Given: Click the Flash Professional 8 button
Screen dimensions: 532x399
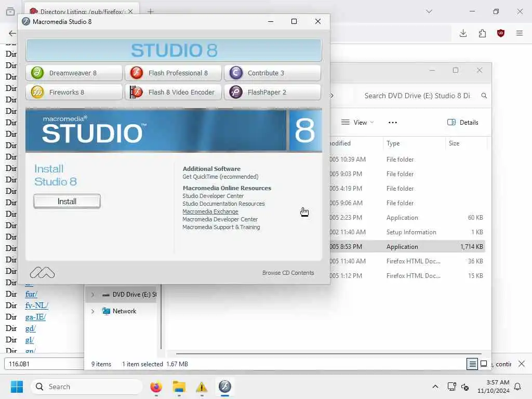Looking at the screenshot, I should click(x=173, y=73).
